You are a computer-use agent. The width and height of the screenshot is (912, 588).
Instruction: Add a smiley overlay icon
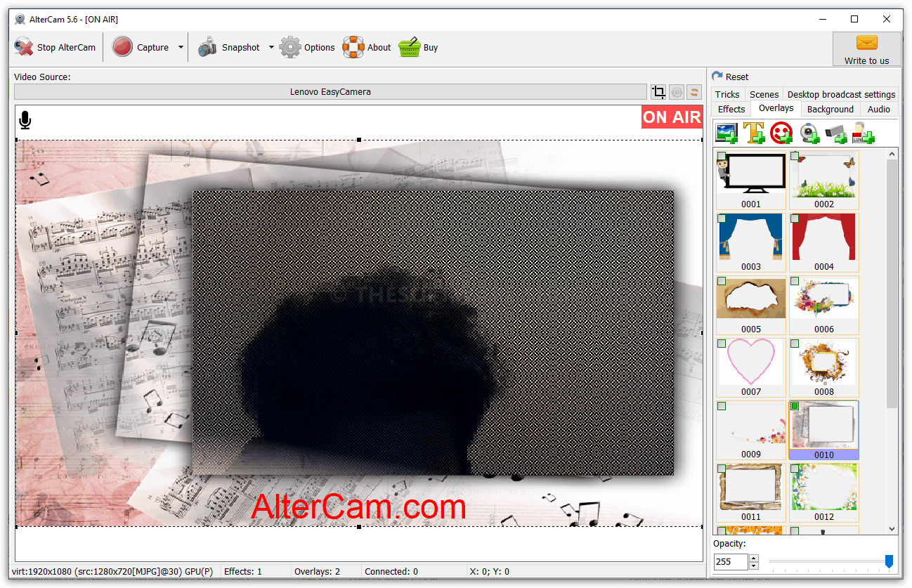coord(781,133)
